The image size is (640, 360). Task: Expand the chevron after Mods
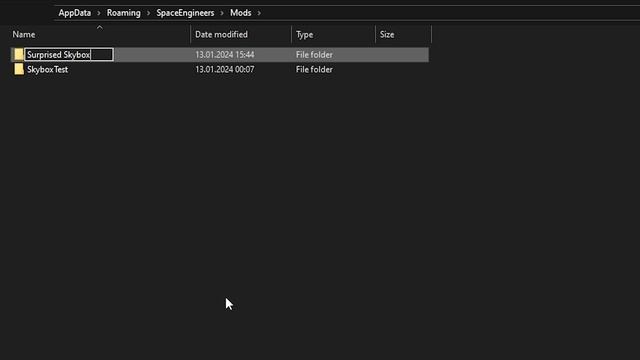coord(259,13)
